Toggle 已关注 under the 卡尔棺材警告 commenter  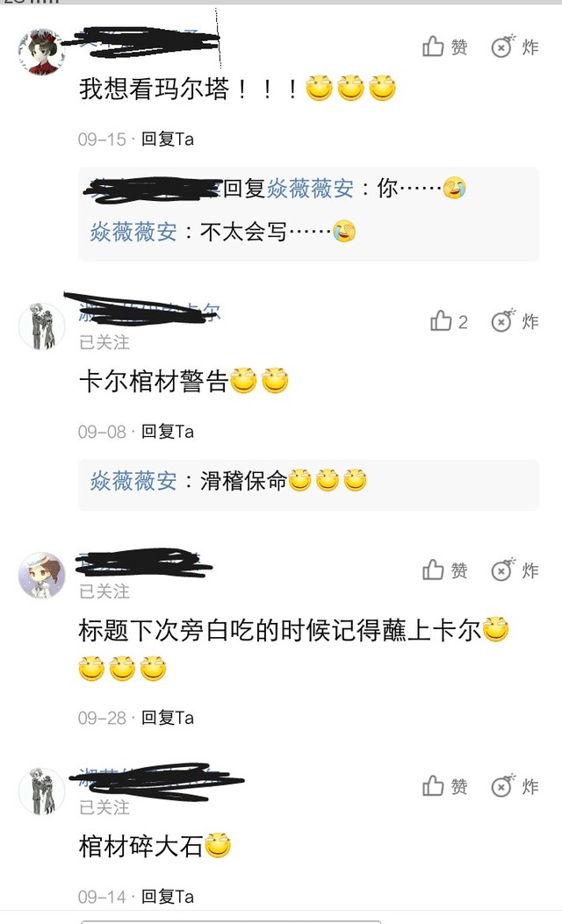[x=104, y=342]
